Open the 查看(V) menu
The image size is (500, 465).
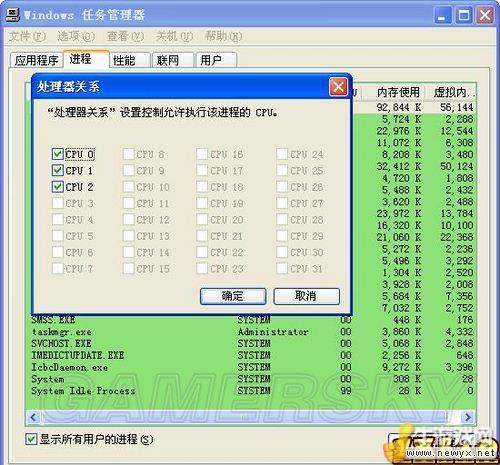click(125, 36)
